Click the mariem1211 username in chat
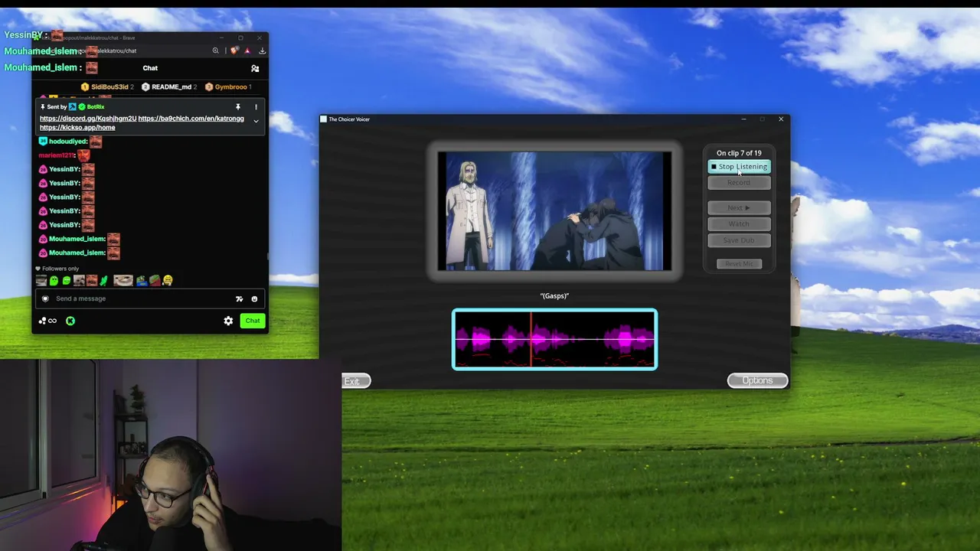Image resolution: width=980 pixels, height=551 pixels. (x=56, y=155)
